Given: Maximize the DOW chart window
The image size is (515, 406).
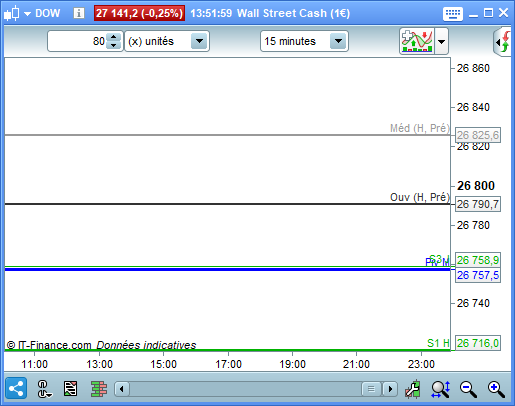Looking at the screenshot, I should [x=488, y=13].
